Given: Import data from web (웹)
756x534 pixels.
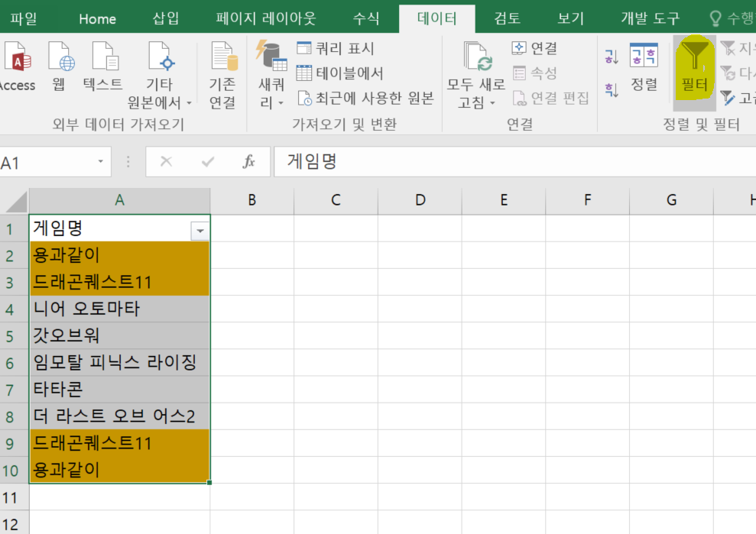Looking at the screenshot, I should [60, 66].
